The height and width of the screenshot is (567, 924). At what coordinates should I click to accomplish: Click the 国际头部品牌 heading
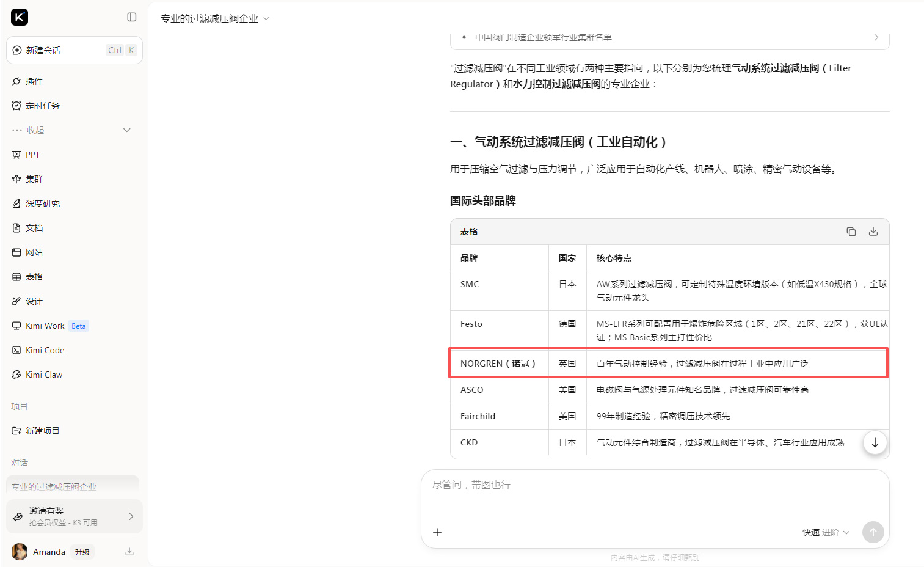coord(483,201)
